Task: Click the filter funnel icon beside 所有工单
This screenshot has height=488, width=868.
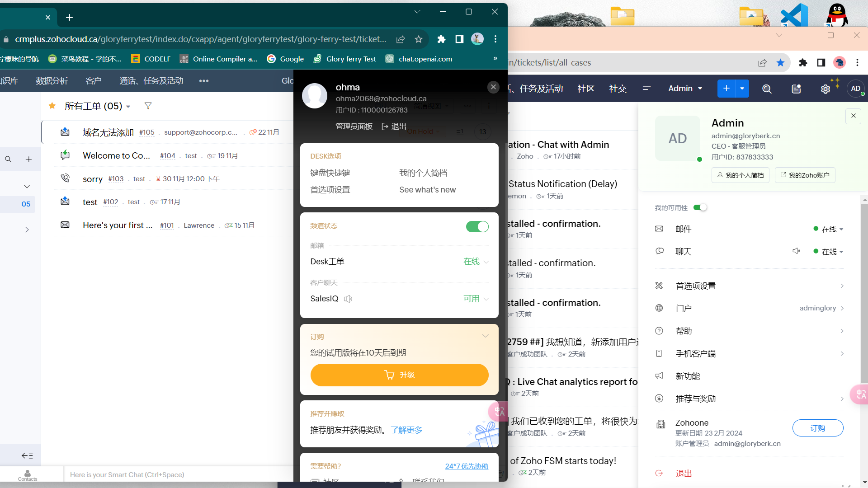Action: pyautogui.click(x=148, y=106)
